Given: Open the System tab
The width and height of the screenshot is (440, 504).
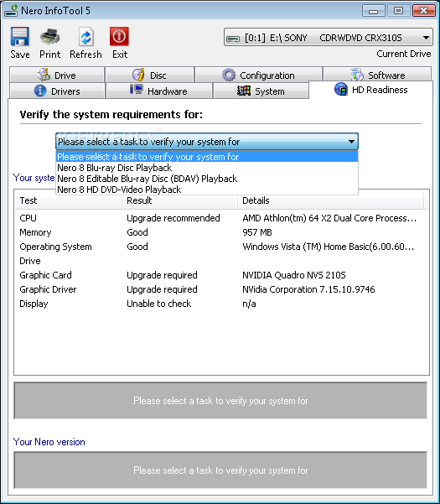Looking at the screenshot, I should pyautogui.click(x=261, y=91).
